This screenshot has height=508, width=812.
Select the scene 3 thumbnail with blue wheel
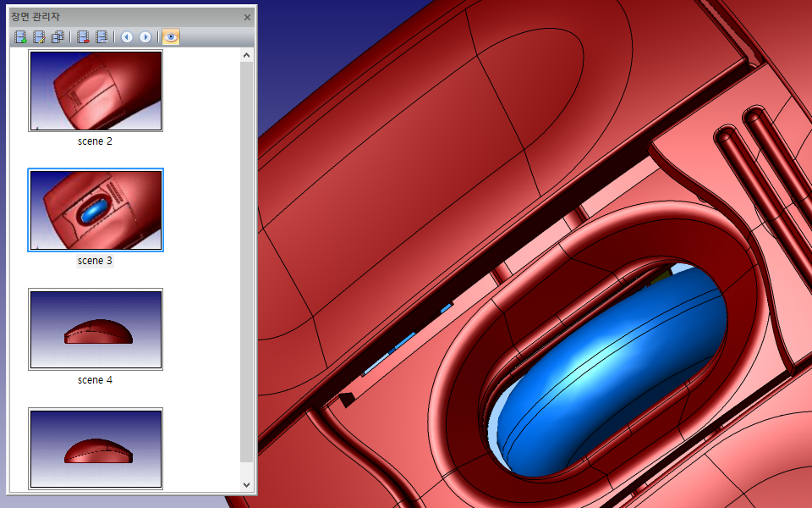[x=96, y=210]
